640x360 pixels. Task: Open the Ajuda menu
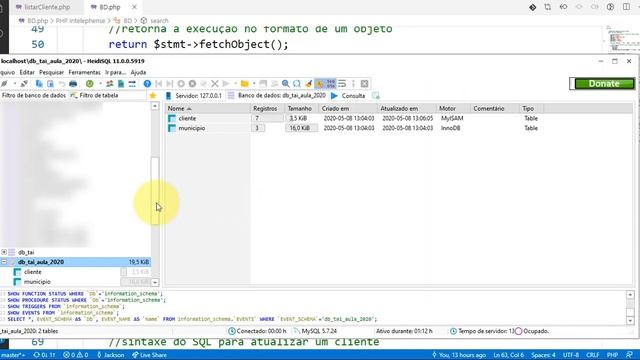click(138, 72)
